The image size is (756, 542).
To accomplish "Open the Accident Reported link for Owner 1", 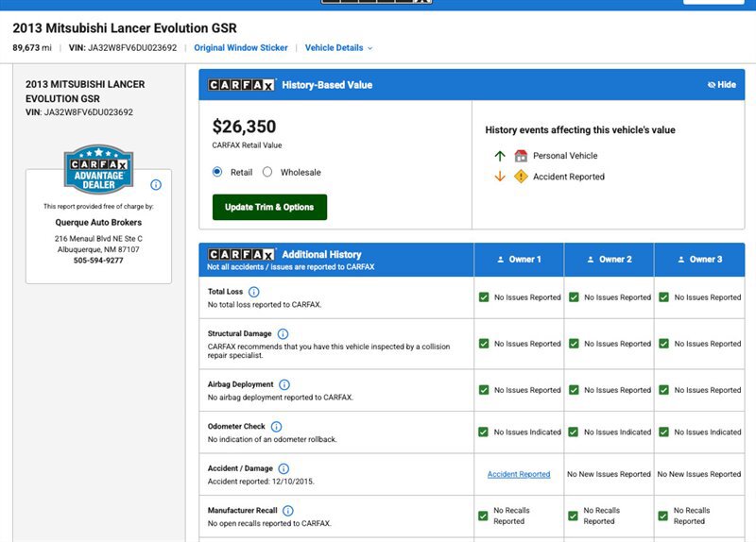I will (x=519, y=474).
